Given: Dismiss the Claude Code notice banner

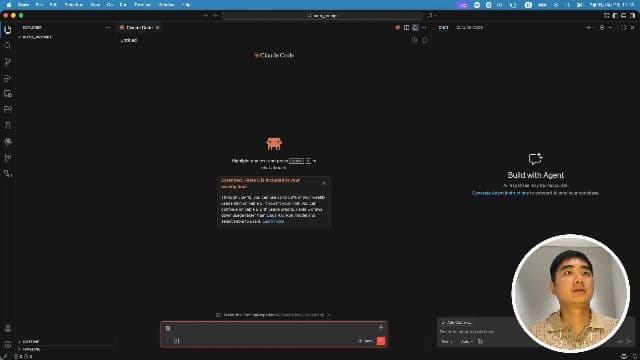Looking at the screenshot, I should pos(324,183).
